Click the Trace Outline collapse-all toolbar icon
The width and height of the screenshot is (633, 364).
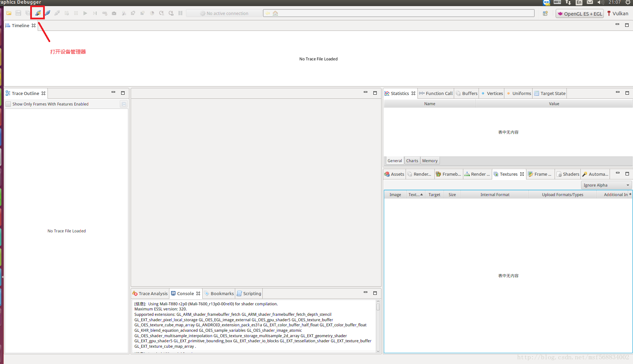(124, 104)
